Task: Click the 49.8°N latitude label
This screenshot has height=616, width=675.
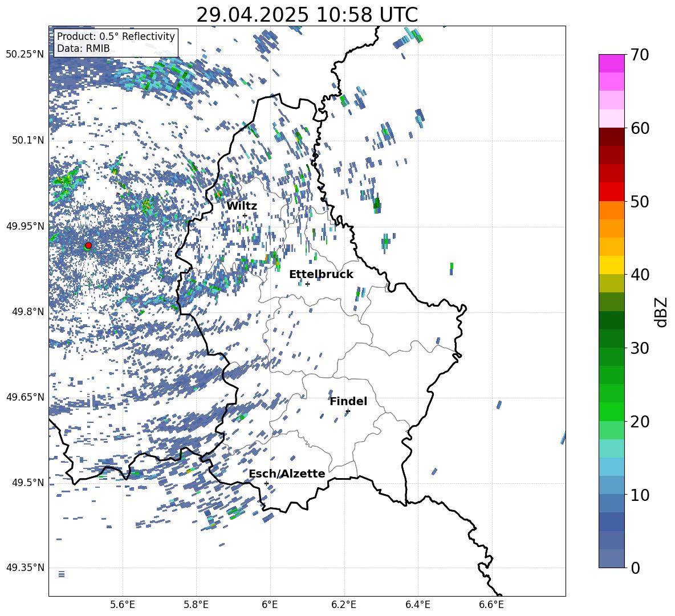Action: pos(28,312)
